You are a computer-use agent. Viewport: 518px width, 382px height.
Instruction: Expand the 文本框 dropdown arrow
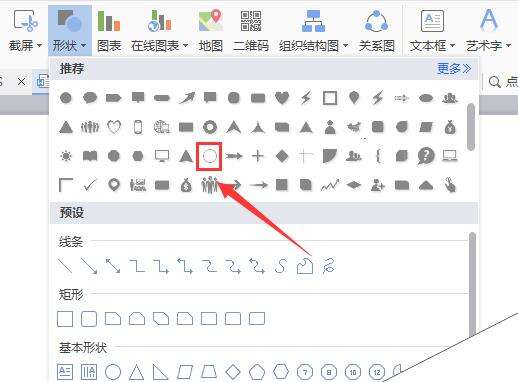[452, 45]
